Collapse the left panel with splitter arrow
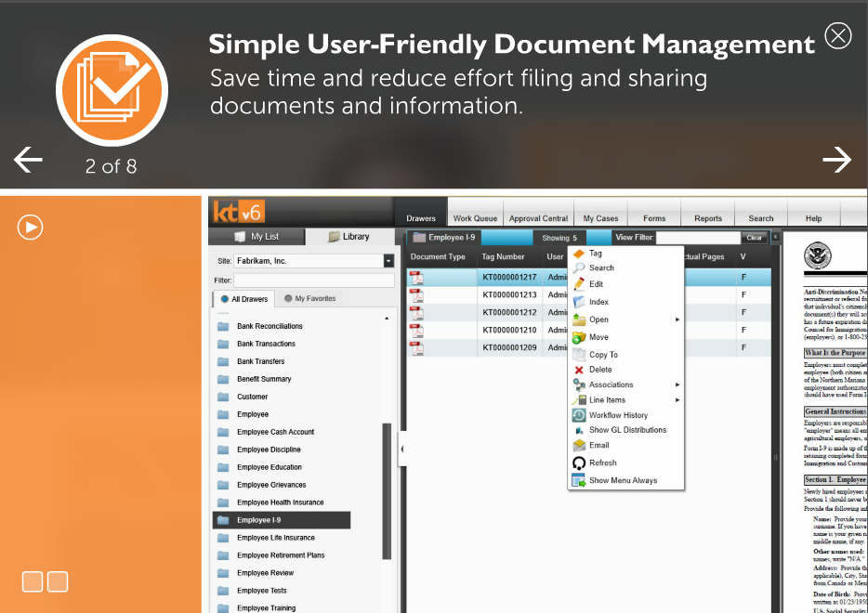 402,450
